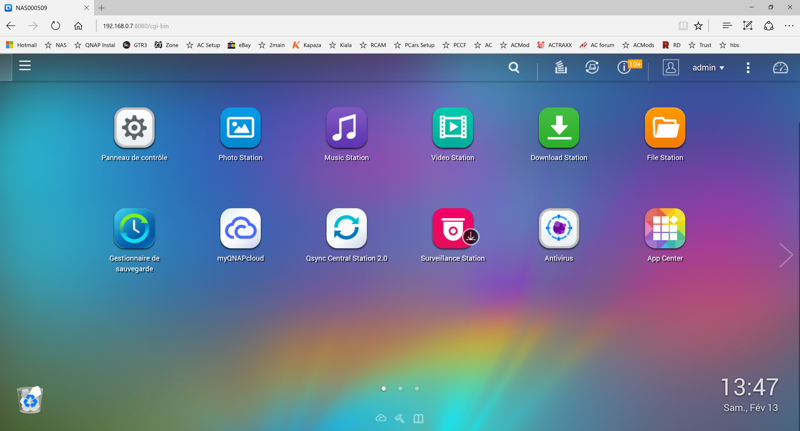The width and height of the screenshot is (800, 431).
Task: Switch to third desktop page dot
Action: (417, 388)
